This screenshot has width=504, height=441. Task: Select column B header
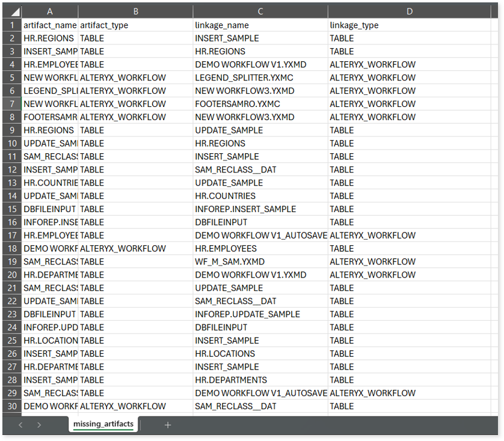click(135, 12)
